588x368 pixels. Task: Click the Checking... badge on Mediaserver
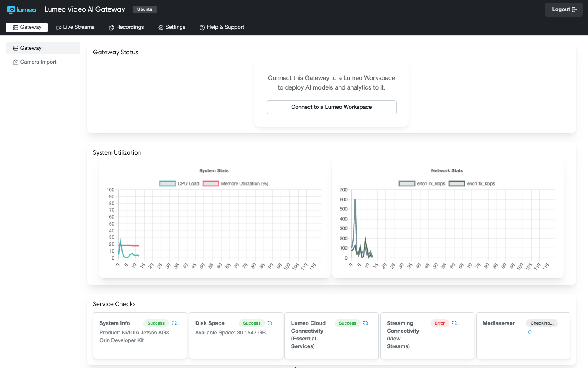(x=542, y=323)
